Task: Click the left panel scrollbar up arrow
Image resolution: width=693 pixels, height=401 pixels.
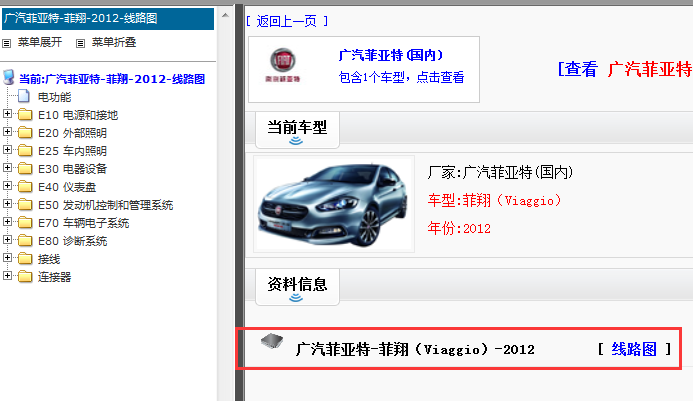Action: coord(225,15)
